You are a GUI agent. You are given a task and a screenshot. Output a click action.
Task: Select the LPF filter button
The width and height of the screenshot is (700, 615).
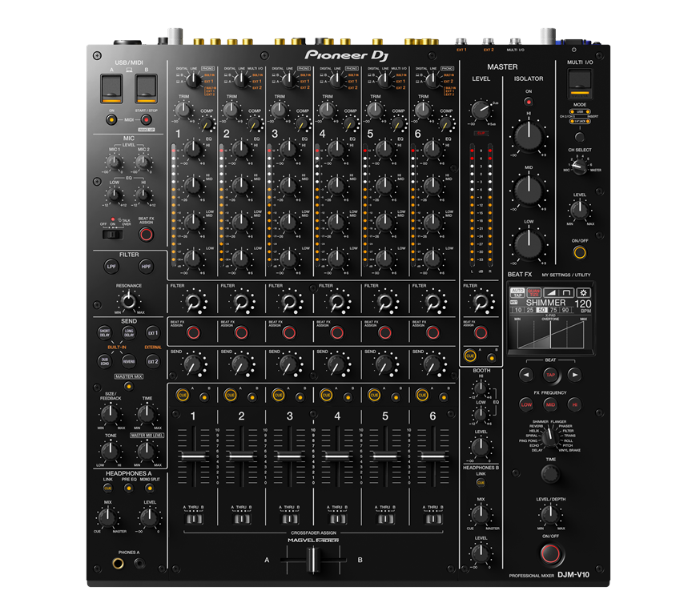(x=111, y=267)
